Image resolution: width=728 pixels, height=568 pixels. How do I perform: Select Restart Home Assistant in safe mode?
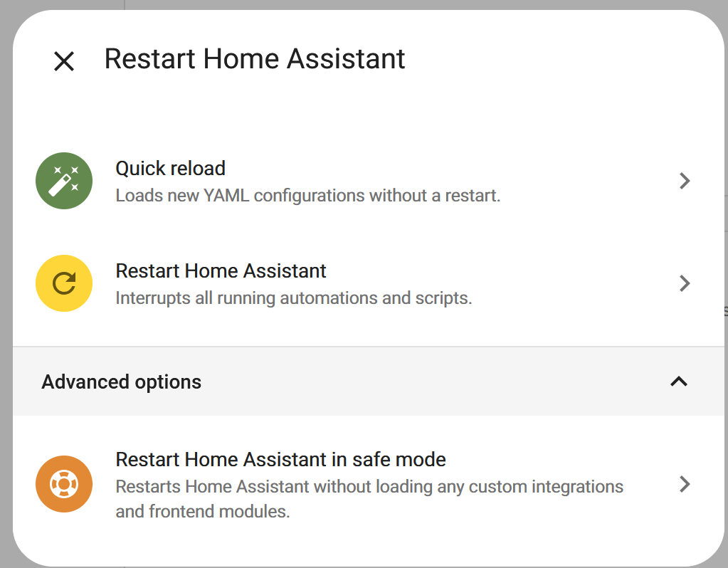pos(280,460)
